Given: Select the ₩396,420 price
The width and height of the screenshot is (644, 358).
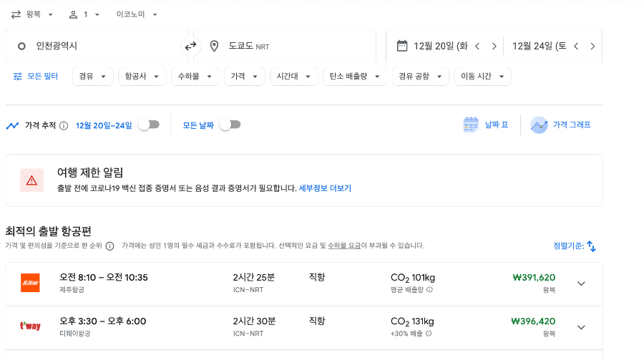Looking at the screenshot, I should click(533, 321).
